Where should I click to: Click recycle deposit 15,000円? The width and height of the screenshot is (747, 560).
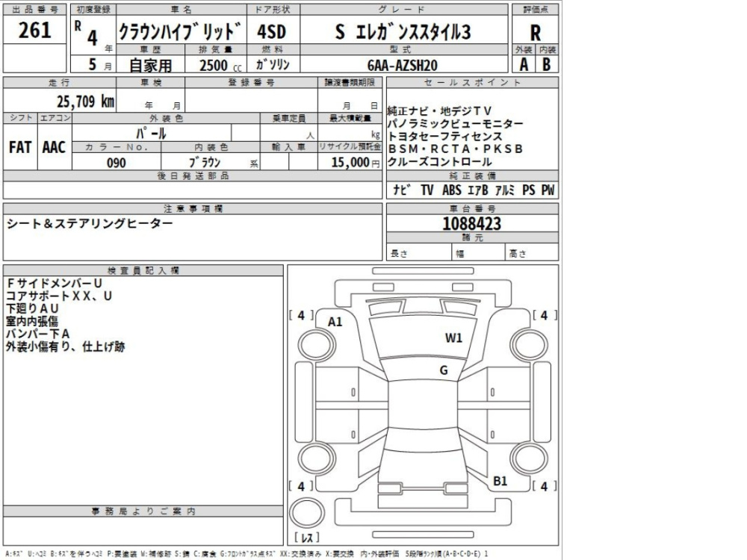356,162
